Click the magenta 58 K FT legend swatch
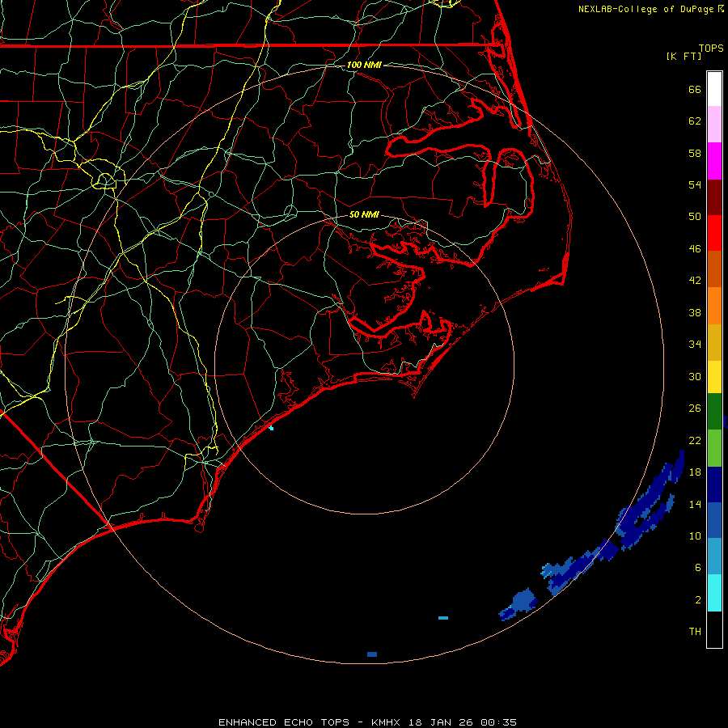The height and width of the screenshot is (728, 728). tap(714, 161)
